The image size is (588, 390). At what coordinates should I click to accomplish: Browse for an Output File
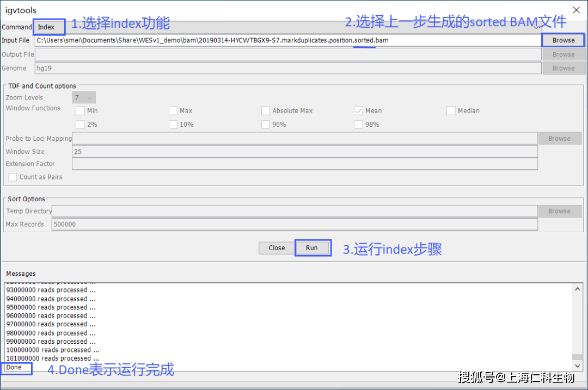[x=563, y=54]
